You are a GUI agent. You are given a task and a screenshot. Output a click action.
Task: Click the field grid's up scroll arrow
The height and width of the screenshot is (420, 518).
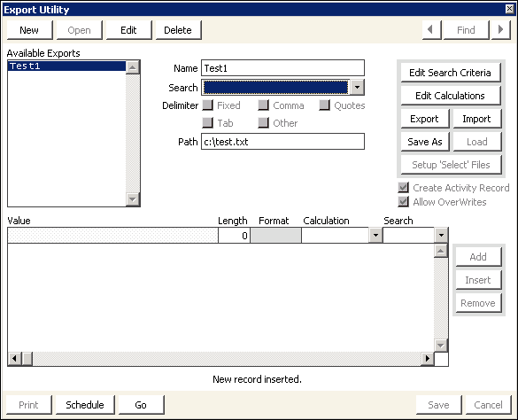[x=441, y=251]
